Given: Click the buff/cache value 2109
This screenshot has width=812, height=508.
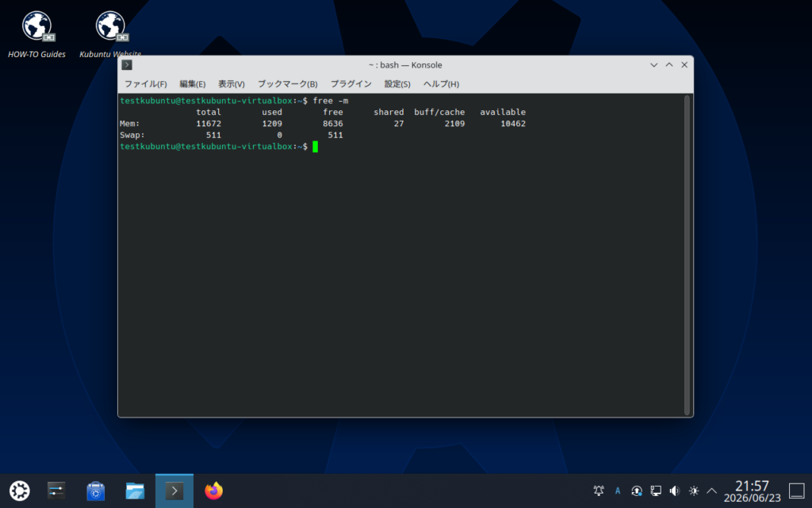Looking at the screenshot, I should 454,123.
